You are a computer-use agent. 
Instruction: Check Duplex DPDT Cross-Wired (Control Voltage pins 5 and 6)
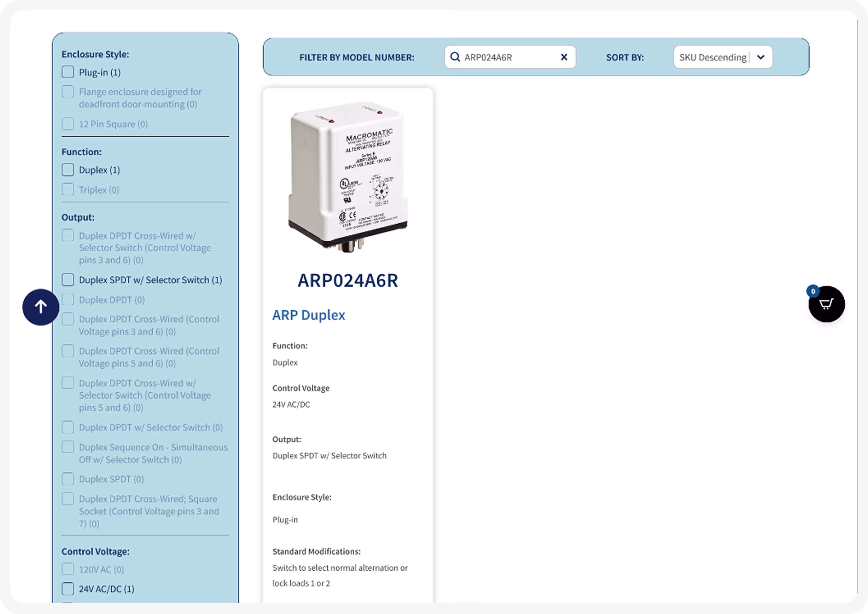(68, 351)
